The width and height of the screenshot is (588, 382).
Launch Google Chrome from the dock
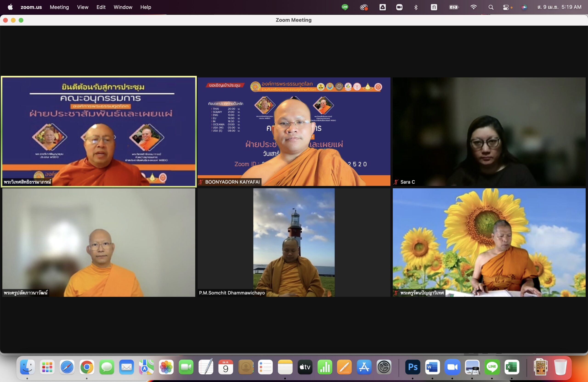[87, 367]
